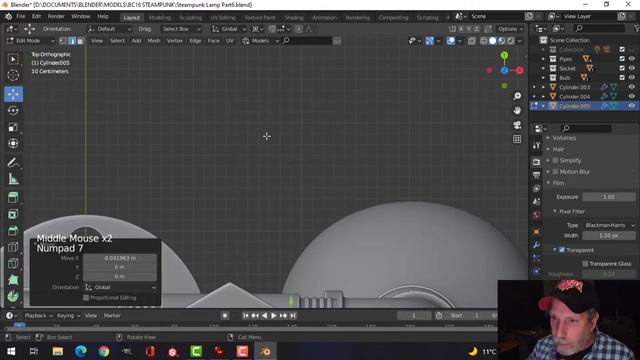Play the animation forward
640x360 pixels.
point(273,316)
